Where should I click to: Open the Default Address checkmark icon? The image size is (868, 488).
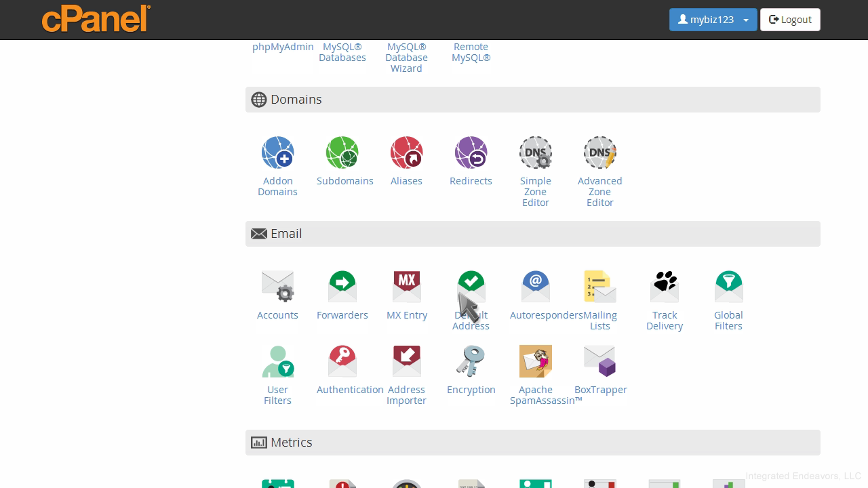471,287
